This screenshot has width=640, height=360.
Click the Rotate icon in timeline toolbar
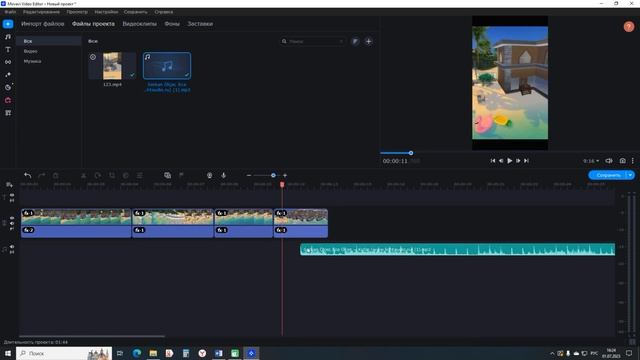(x=98, y=176)
